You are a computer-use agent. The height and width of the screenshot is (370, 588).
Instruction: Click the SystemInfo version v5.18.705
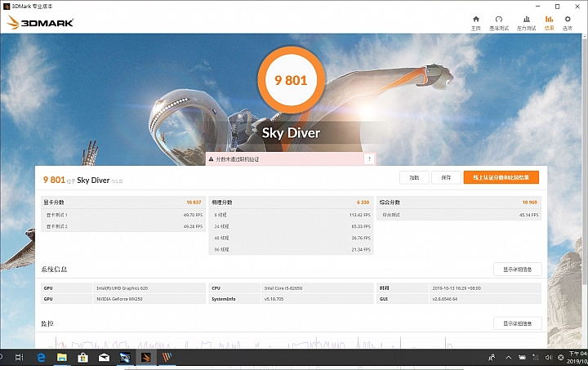point(274,299)
